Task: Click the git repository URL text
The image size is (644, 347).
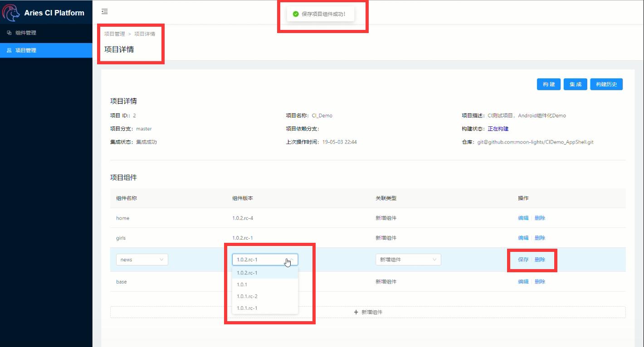Action: coord(535,142)
